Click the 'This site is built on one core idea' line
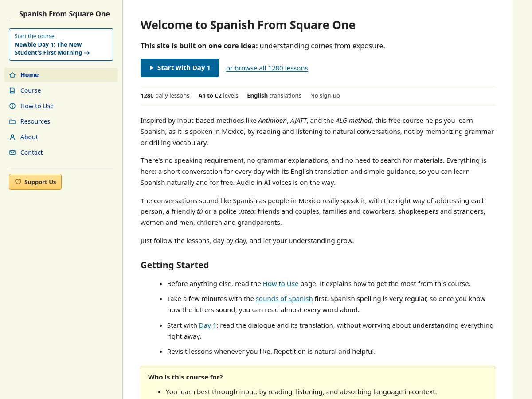This screenshot has height=399, width=532. pyautogui.click(x=263, y=46)
